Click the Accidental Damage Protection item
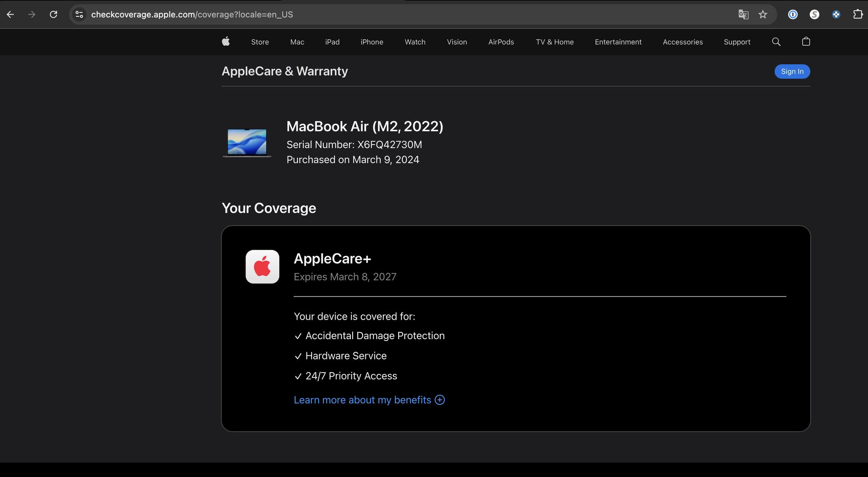 [x=369, y=336]
